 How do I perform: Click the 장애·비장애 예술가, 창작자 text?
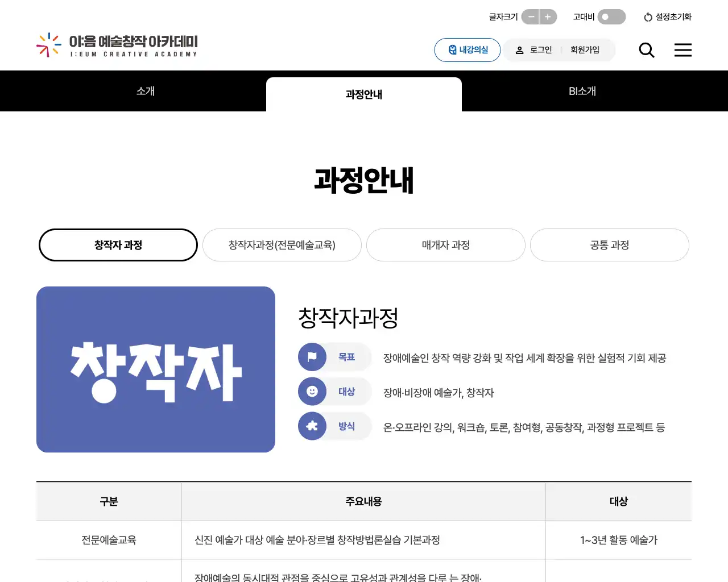[x=439, y=393]
